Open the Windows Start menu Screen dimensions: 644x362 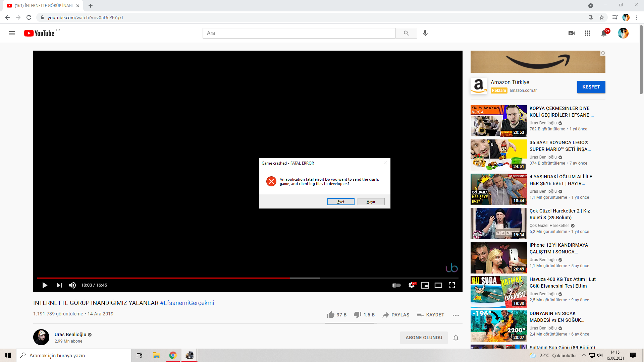click(8, 355)
